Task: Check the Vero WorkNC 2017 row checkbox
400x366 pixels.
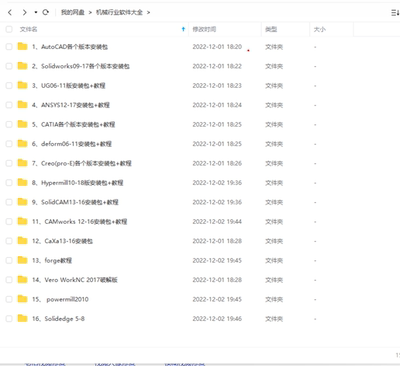Action: [9, 280]
